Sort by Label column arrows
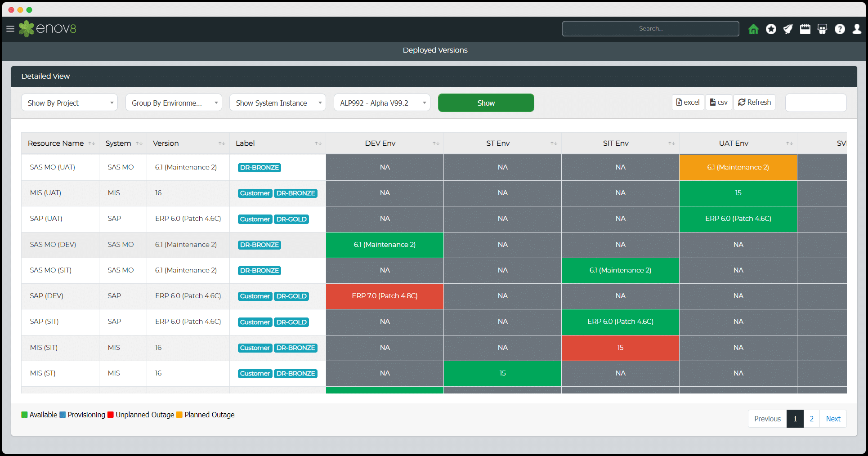The width and height of the screenshot is (868, 456). tap(318, 143)
